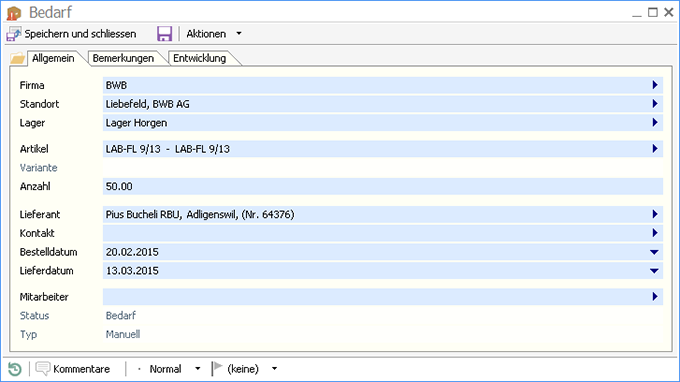
Task: Click the Anzahl field showing 50.00
Action: pyautogui.click(x=382, y=186)
